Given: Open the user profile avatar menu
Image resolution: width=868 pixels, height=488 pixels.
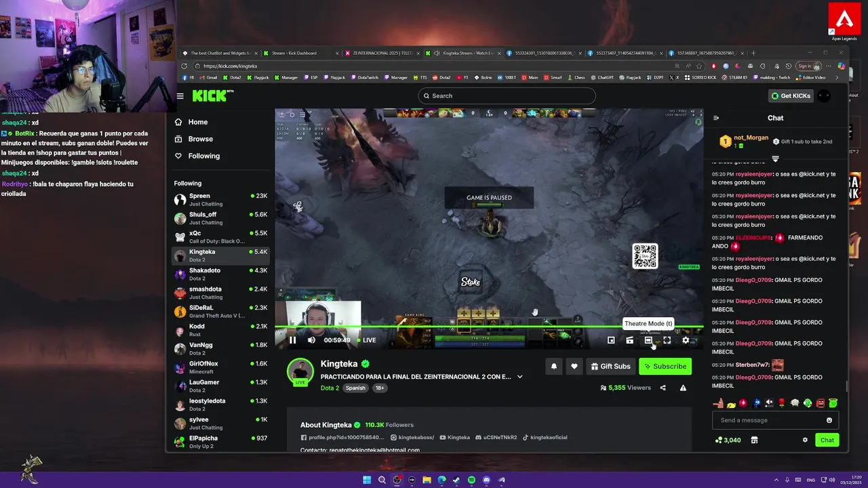Looking at the screenshot, I should point(824,96).
